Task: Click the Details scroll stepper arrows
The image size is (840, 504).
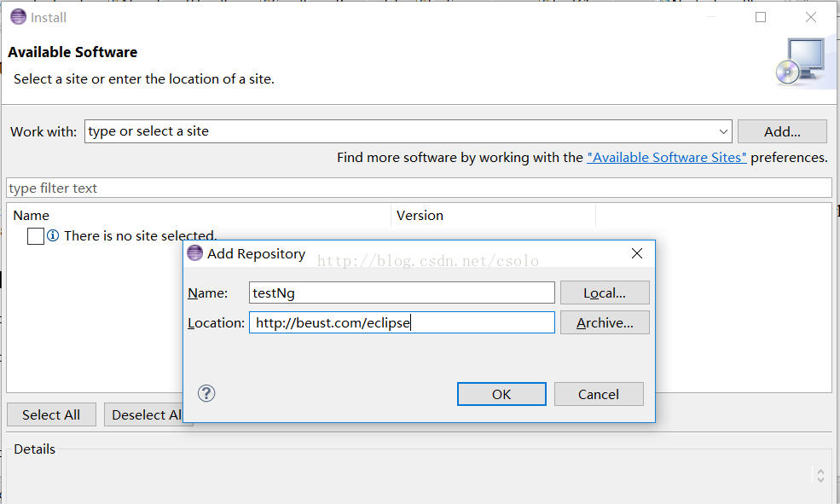Action: point(820,475)
